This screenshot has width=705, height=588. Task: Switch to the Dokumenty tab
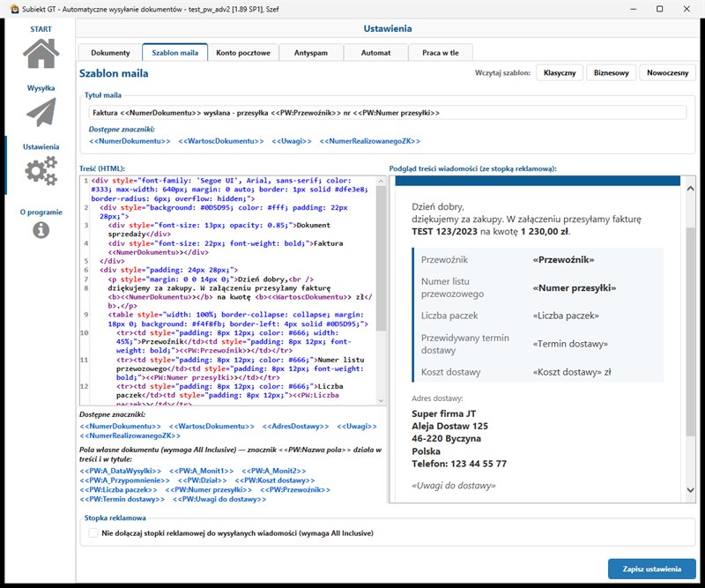[x=110, y=53]
